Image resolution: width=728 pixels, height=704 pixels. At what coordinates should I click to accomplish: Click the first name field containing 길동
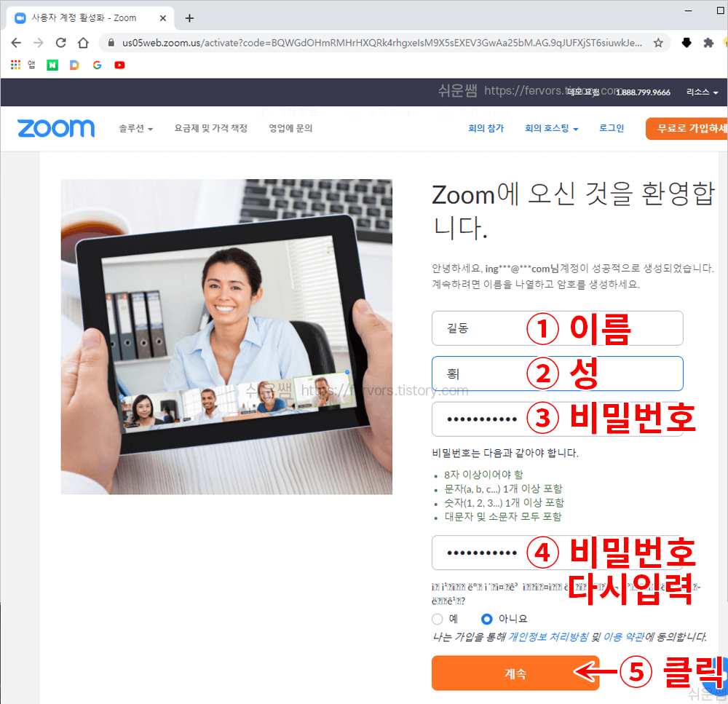(x=557, y=328)
